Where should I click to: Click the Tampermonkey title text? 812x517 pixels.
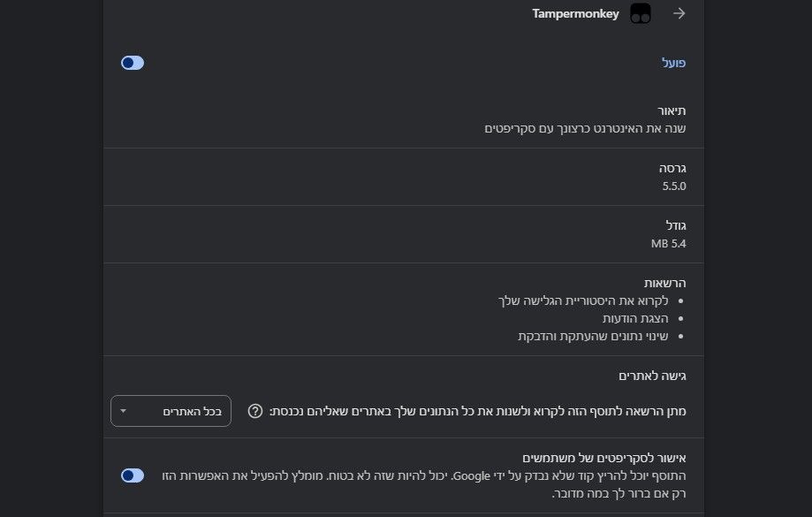click(x=575, y=13)
